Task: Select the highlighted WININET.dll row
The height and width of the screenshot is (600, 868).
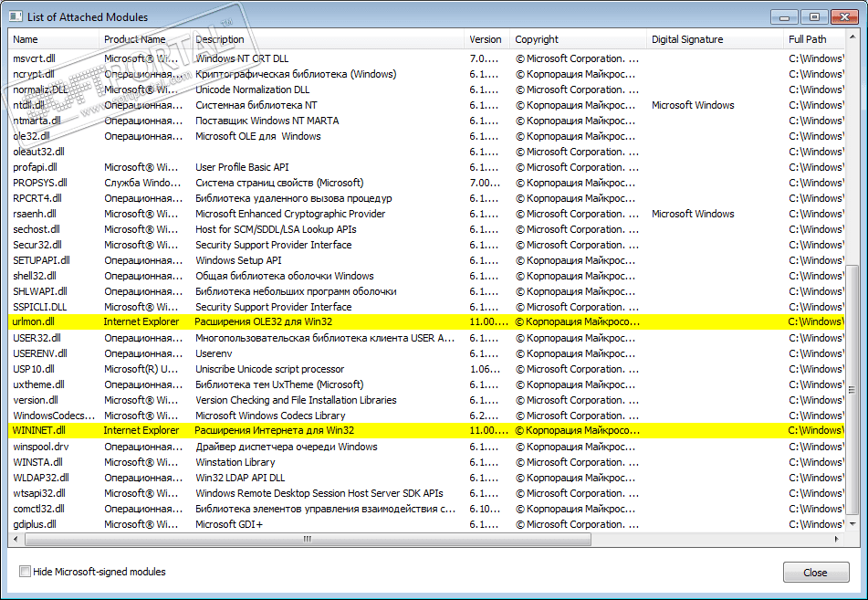Action: click(x=426, y=430)
